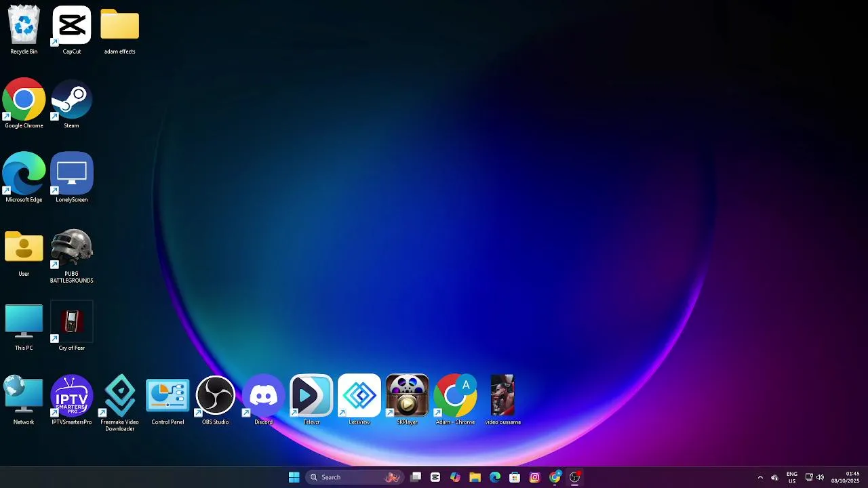Open Instagram from the taskbar
Screen dimensions: 868x488
click(535, 477)
